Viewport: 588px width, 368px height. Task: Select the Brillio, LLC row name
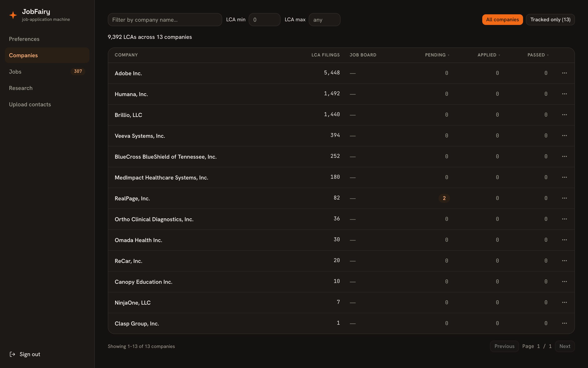point(128,115)
